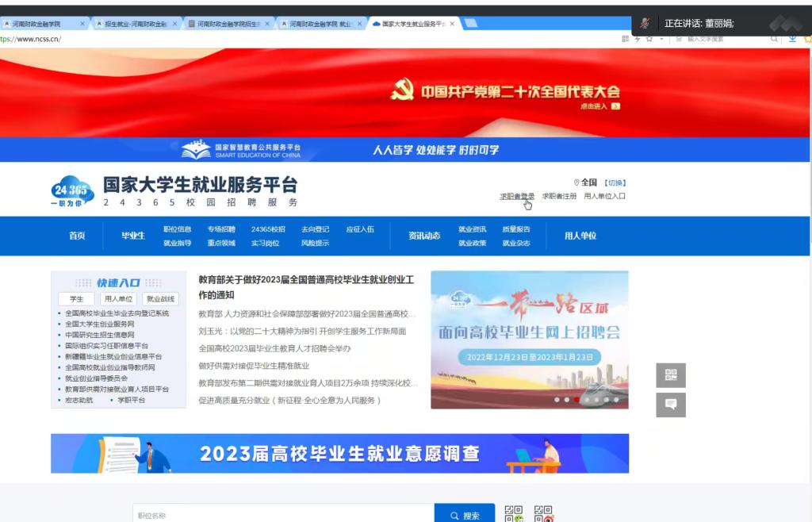Open the 学职平台 quick link
Image resolution: width=812 pixels, height=522 pixels.
coord(131,401)
